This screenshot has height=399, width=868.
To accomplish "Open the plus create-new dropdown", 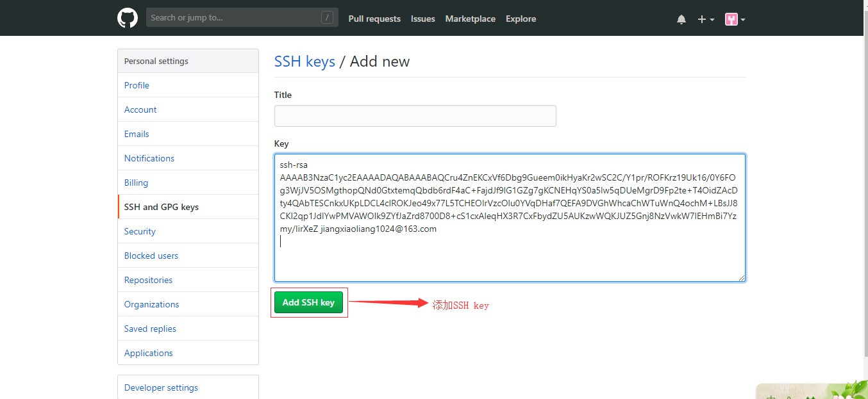I will point(706,19).
